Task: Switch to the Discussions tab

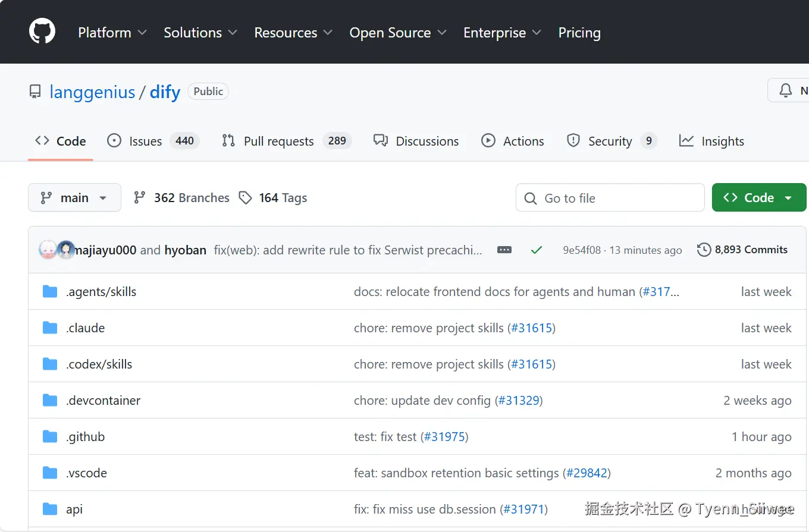Action: tap(416, 141)
